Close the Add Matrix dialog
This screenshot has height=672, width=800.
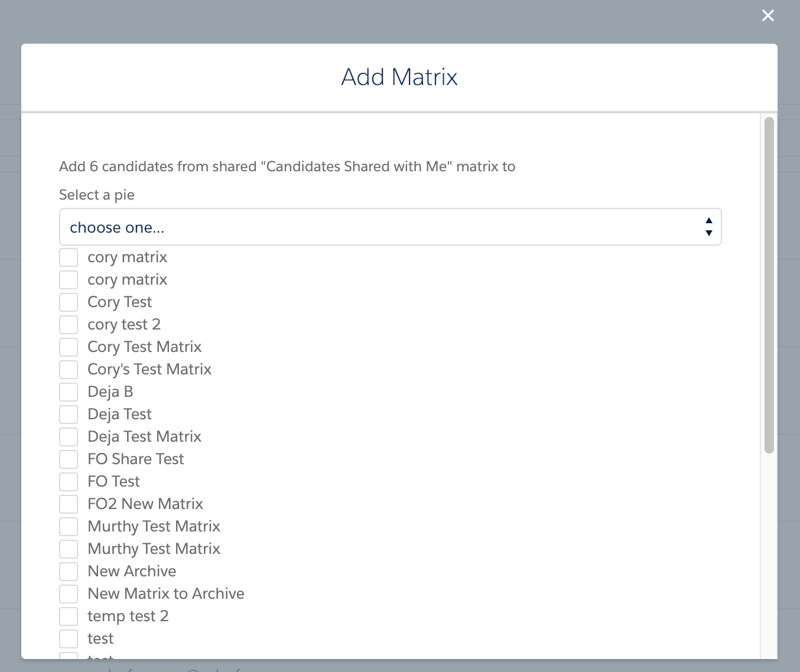coord(768,16)
